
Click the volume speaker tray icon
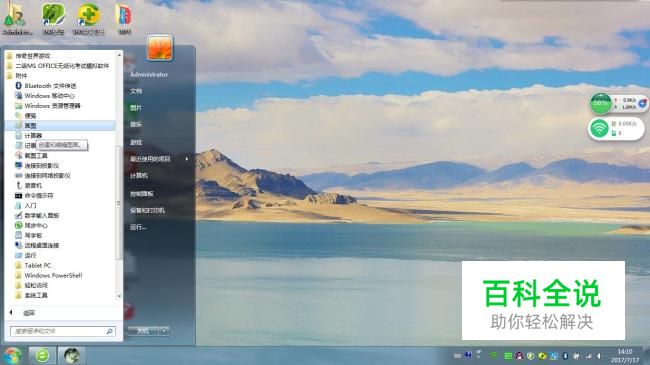click(x=599, y=356)
